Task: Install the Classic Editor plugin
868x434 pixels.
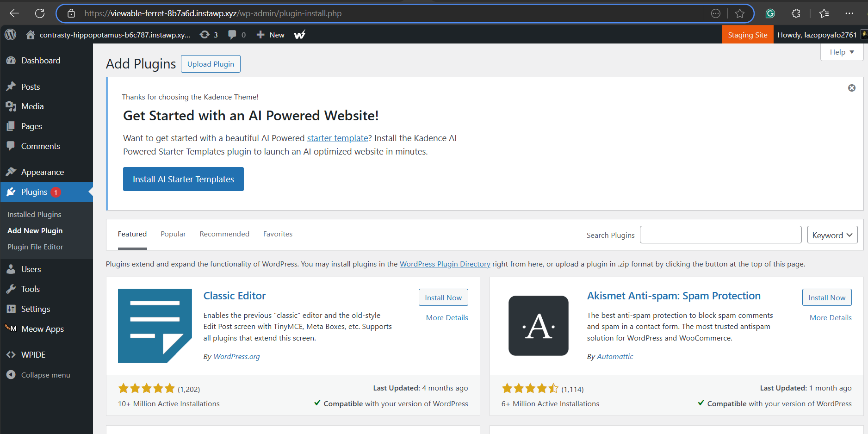Action: (443, 298)
